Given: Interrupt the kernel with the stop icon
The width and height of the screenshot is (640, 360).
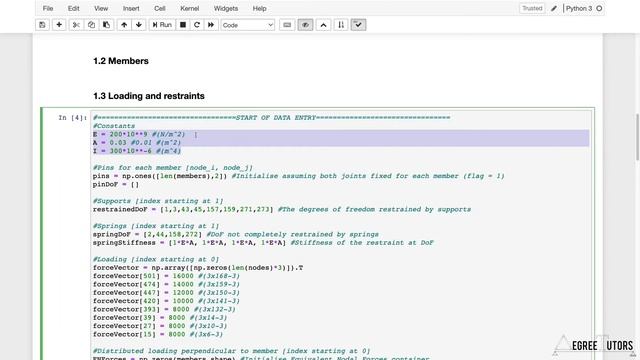Looking at the screenshot, I should (183, 25).
